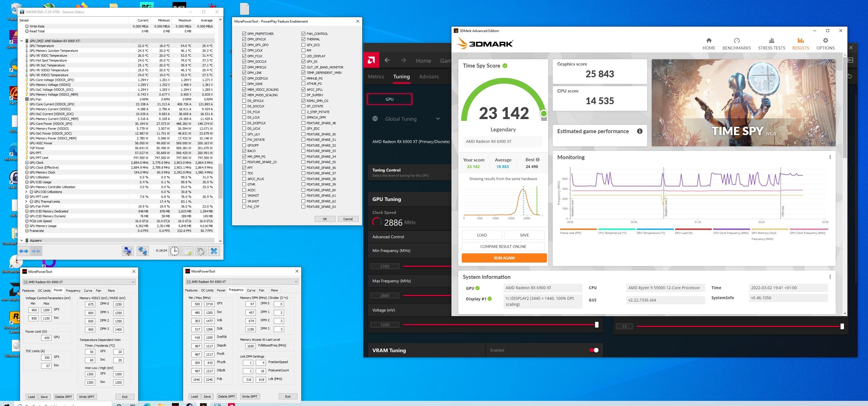Click HWiNFO shrink columns arrows icon
868x406 pixels.
pyautogui.click(x=36, y=251)
